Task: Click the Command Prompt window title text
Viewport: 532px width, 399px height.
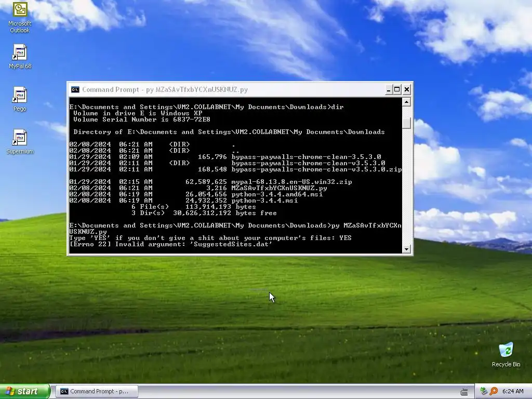Action: pos(165,89)
